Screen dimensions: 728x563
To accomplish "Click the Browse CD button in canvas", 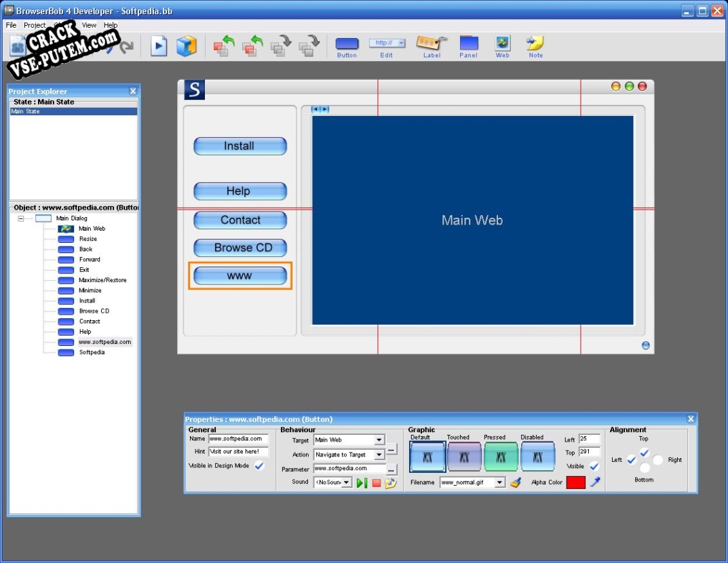I will tap(240, 248).
